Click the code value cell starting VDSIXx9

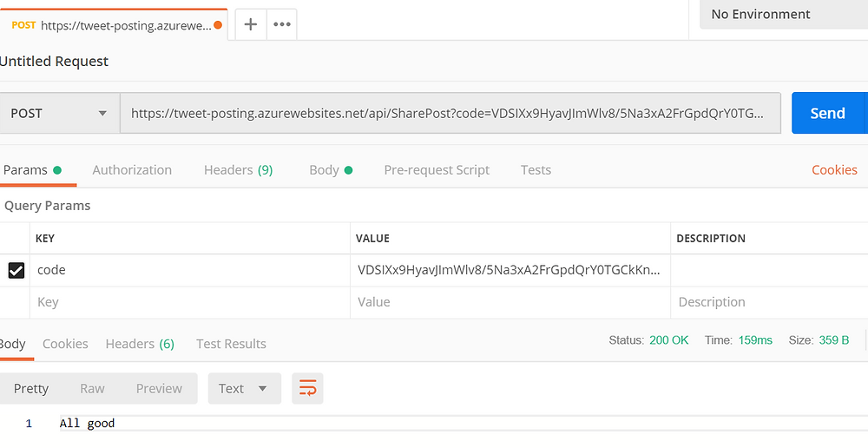(x=510, y=270)
